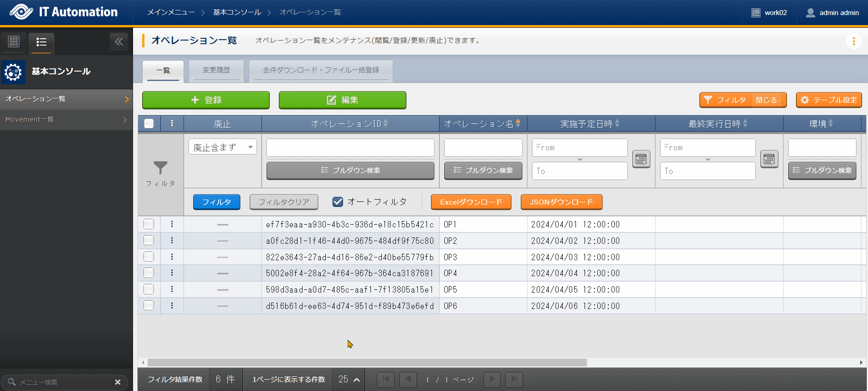Open three-dot menu for OP1 row
The width and height of the screenshot is (868, 391).
pyautogui.click(x=172, y=224)
